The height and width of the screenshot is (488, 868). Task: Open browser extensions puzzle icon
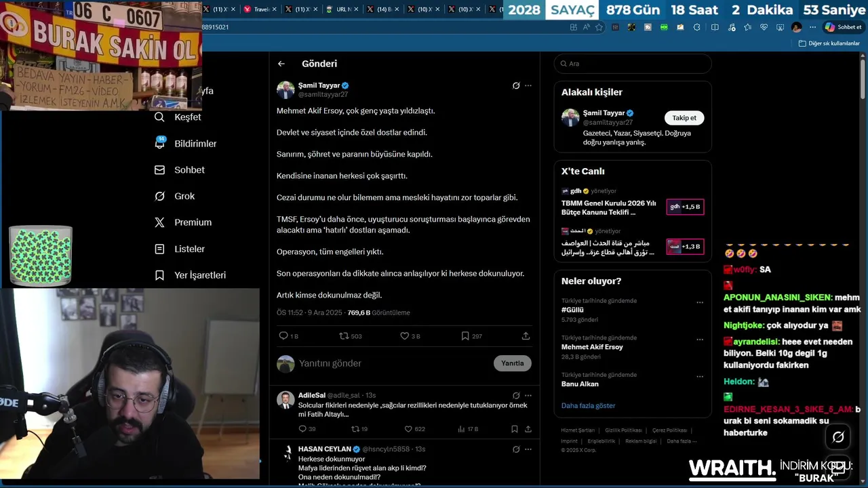pyautogui.click(x=697, y=27)
